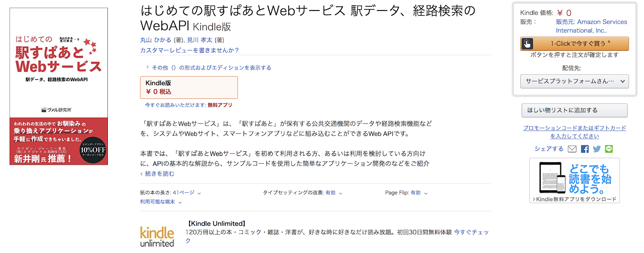This screenshot has width=644, height=253.
Task: Share via LINE icon
Action: coord(609,149)
